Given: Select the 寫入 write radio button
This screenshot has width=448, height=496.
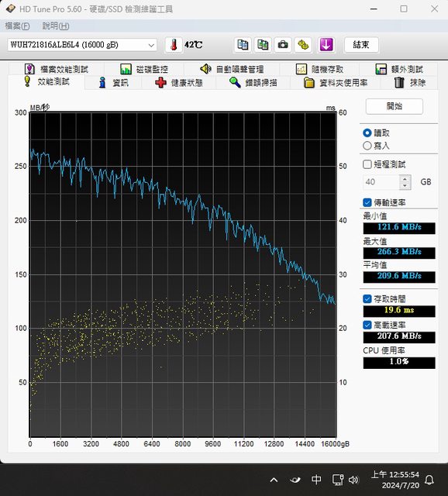Looking at the screenshot, I should (x=367, y=146).
